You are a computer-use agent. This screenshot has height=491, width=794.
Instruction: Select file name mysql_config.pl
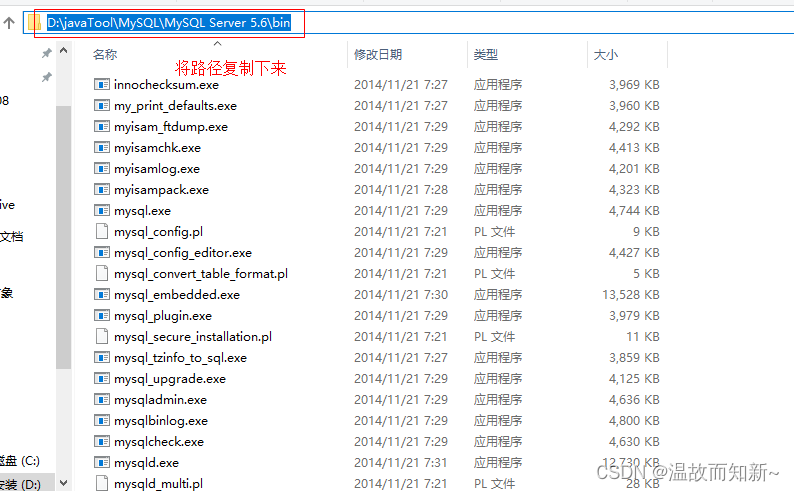(x=158, y=231)
